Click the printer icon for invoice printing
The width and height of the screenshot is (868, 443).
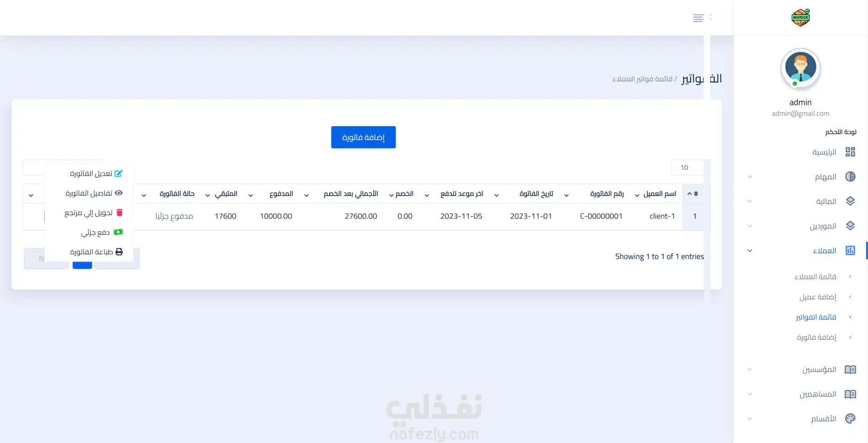(119, 252)
